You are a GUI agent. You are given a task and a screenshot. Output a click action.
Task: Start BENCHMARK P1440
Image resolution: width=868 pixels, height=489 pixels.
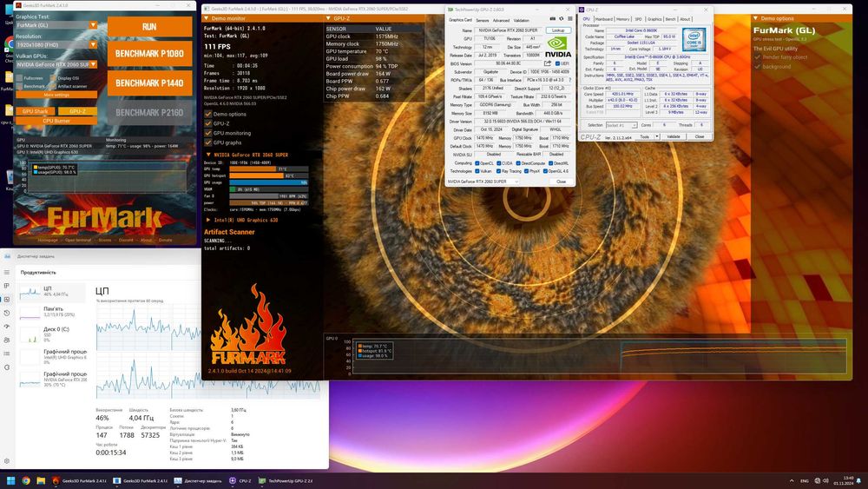coord(149,83)
